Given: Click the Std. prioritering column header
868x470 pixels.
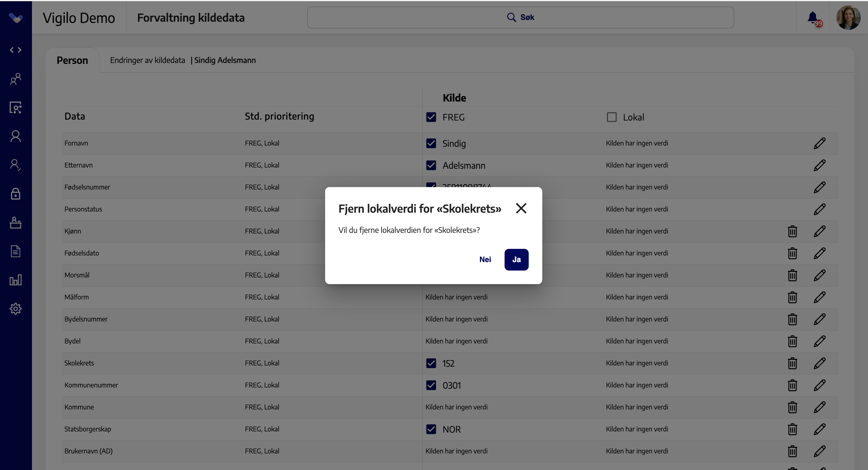Looking at the screenshot, I should [x=279, y=117].
